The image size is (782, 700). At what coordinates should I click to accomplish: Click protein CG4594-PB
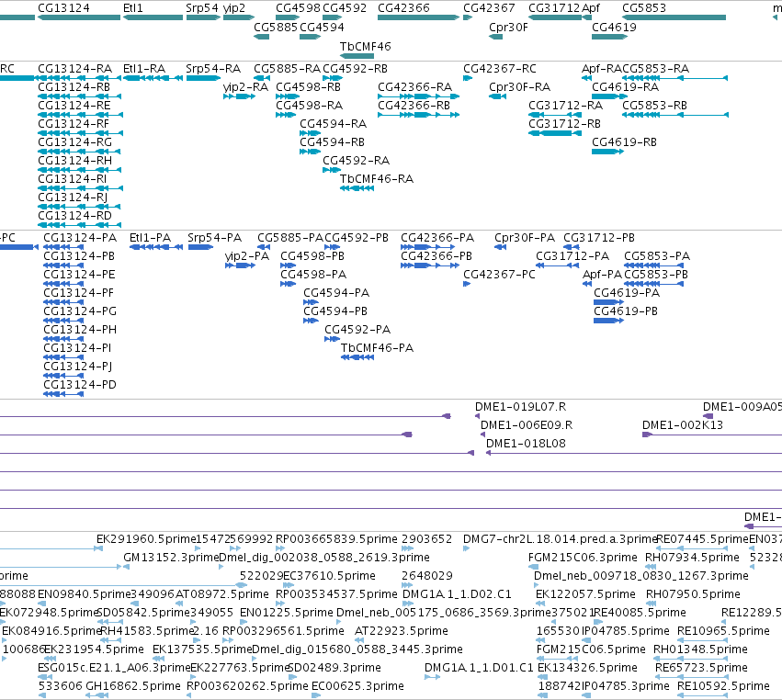point(335,311)
